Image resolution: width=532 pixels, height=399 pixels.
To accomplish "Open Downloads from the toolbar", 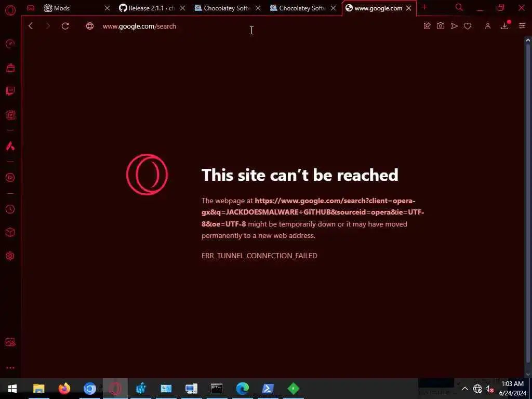I will click(505, 26).
